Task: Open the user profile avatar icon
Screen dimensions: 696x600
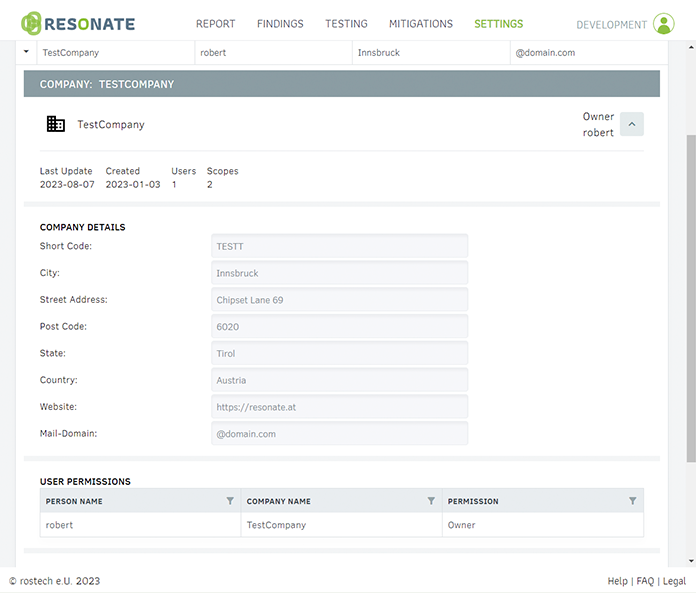Action: click(x=664, y=24)
